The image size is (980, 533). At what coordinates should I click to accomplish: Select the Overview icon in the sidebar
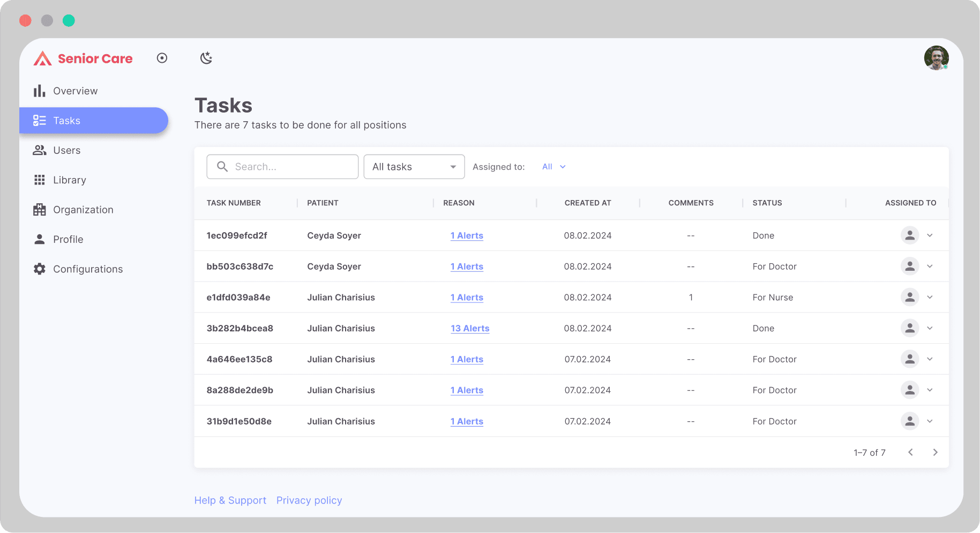coord(39,91)
